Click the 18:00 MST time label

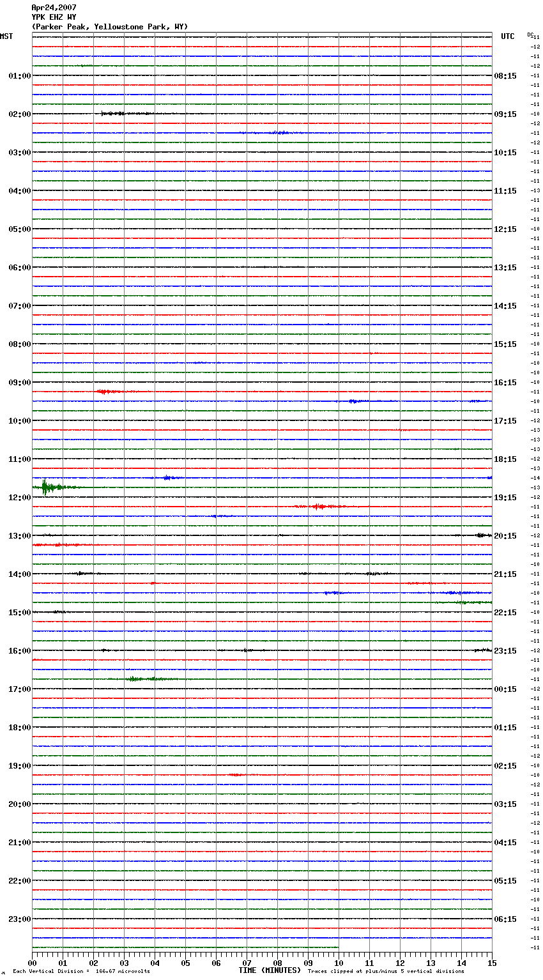click(x=20, y=728)
